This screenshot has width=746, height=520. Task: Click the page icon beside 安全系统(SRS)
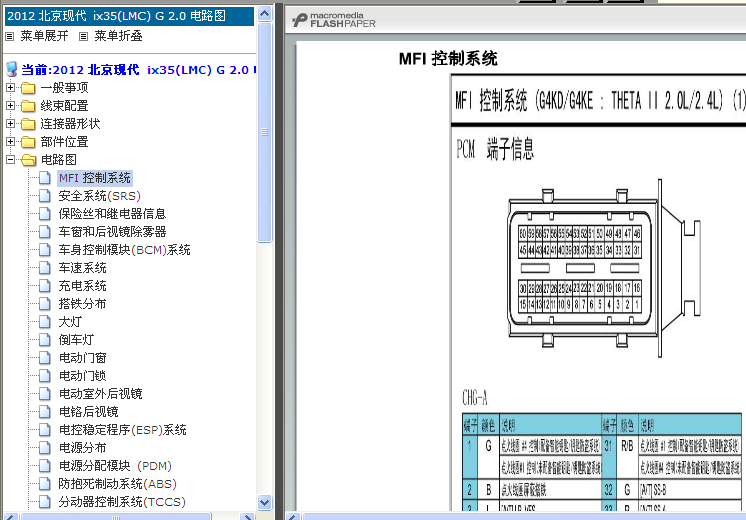45,196
